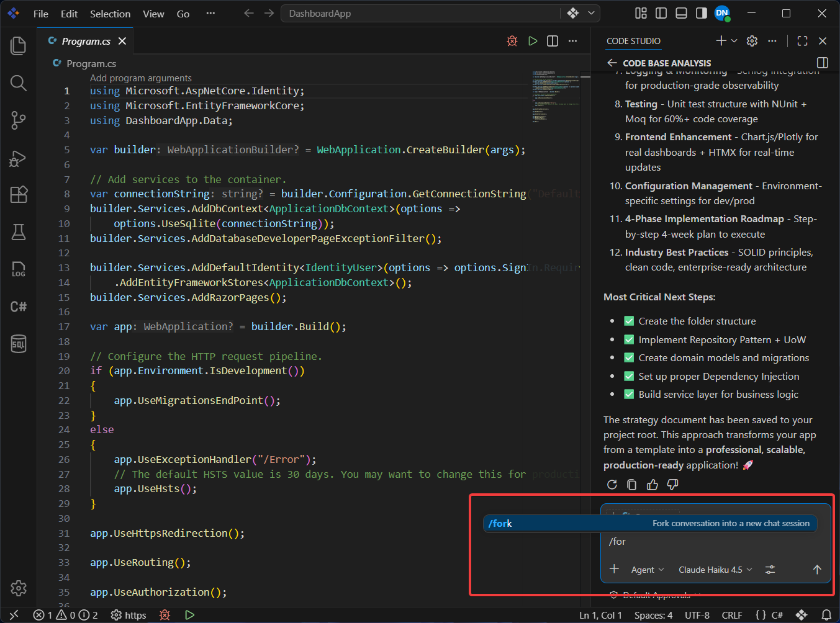The height and width of the screenshot is (623, 840).
Task: Open the Claude Haiku 4.5 model picker
Action: (715, 570)
